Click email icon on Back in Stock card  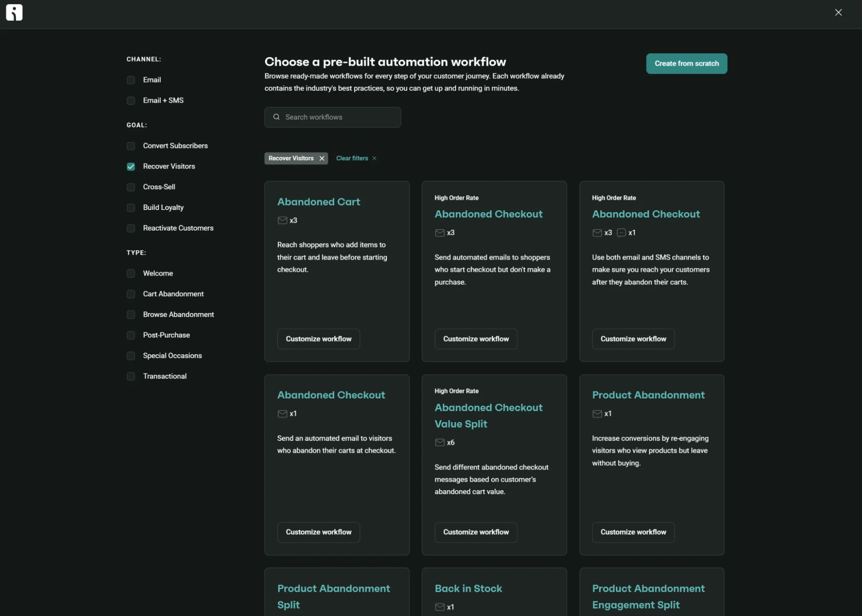[440, 607]
